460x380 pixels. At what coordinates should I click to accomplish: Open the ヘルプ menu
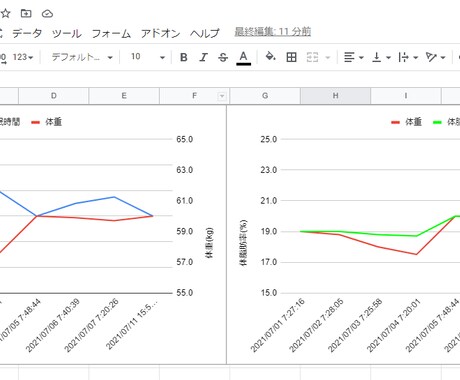pyautogui.click(x=205, y=33)
